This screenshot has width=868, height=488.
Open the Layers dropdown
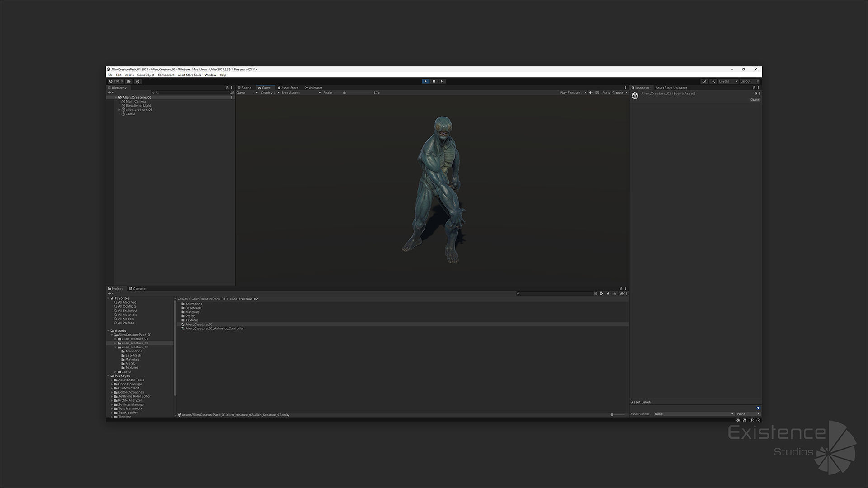coord(728,81)
